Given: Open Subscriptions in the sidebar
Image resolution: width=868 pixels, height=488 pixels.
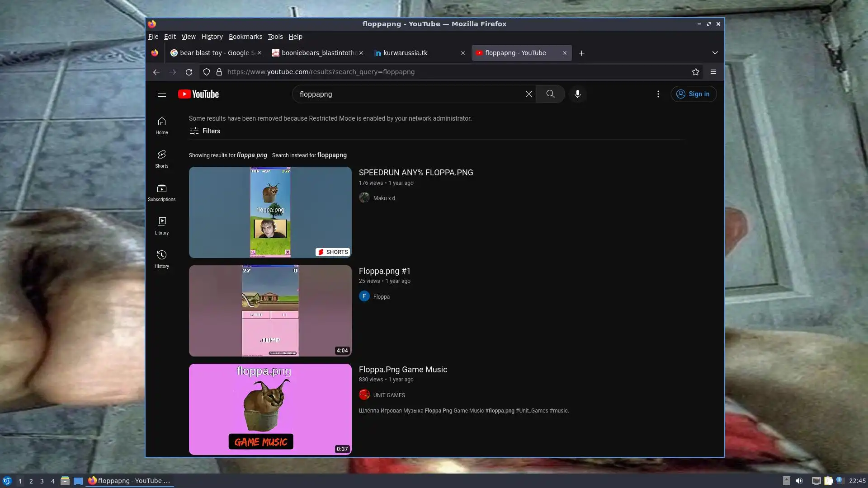Looking at the screenshot, I should point(161,192).
